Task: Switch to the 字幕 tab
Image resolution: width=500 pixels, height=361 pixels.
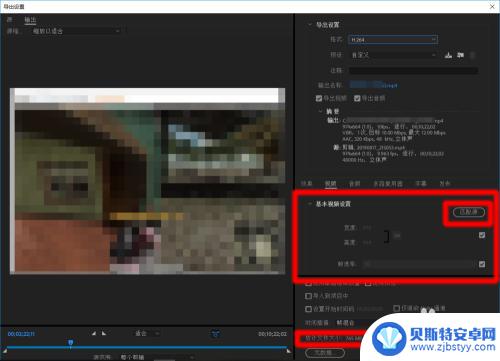Action: click(x=421, y=184)
